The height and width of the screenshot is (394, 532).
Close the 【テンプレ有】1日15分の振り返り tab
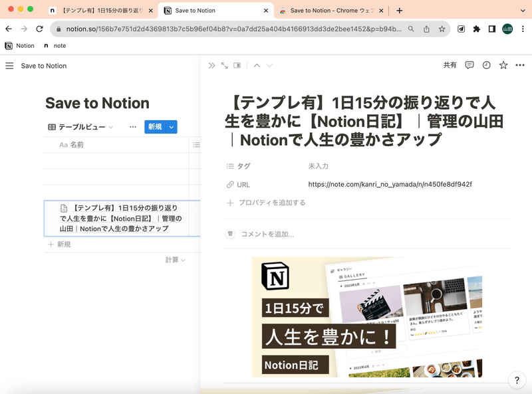151,11
